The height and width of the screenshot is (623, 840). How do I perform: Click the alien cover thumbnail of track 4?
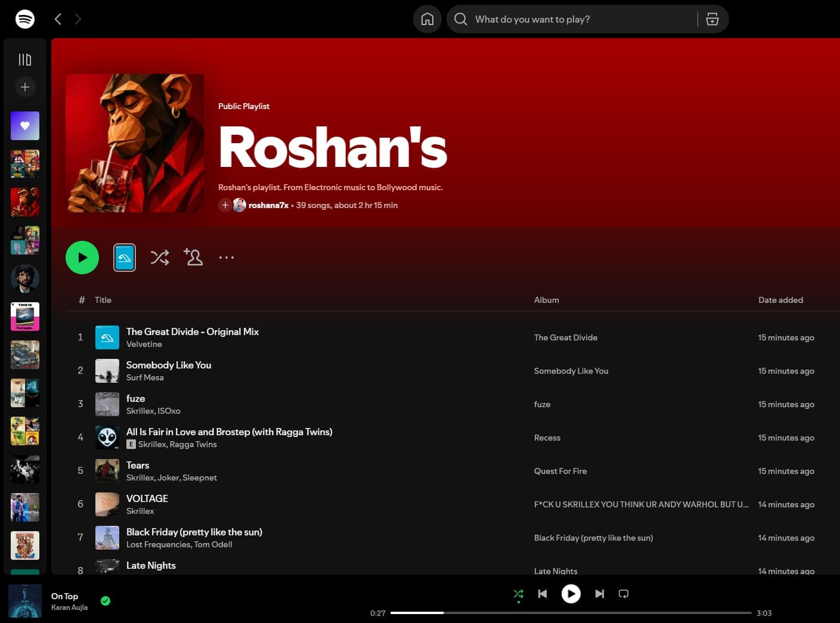[x=107, y=438]
